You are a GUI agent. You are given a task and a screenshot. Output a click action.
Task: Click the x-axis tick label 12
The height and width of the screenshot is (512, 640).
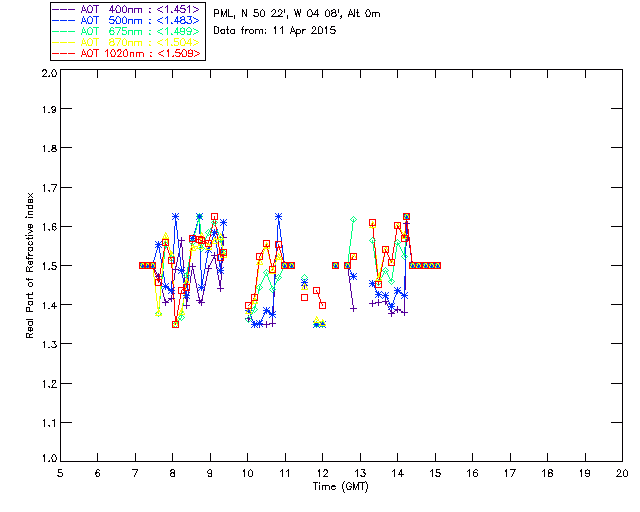pyautogui.click(x=322, y=473)
